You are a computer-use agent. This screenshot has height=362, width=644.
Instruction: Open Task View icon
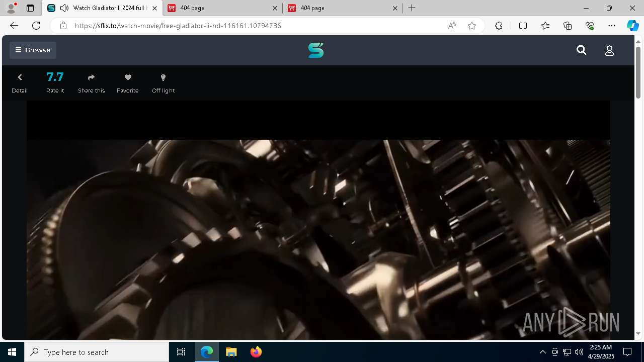[181, 352]
